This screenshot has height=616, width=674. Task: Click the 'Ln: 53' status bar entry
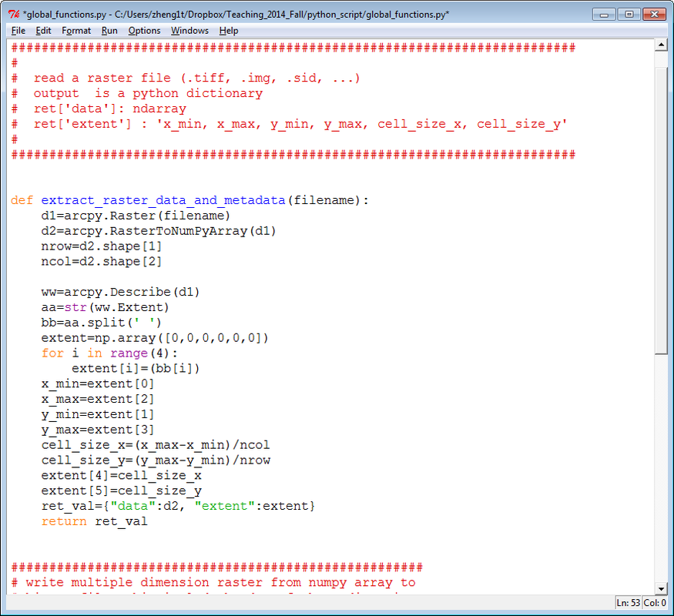point(628,603)
